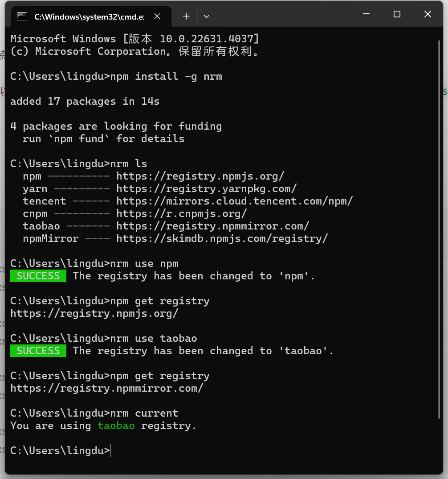Click the mirrors.cloud.tencent.com URL
The height and width of the screenshot is (479, 448).
pos(234,201)
